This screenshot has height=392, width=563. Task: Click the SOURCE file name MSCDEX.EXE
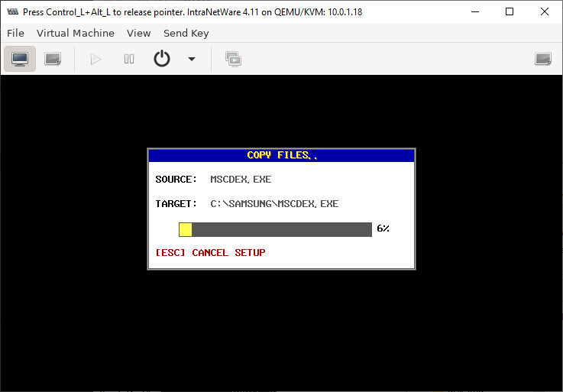pos(241,180)
